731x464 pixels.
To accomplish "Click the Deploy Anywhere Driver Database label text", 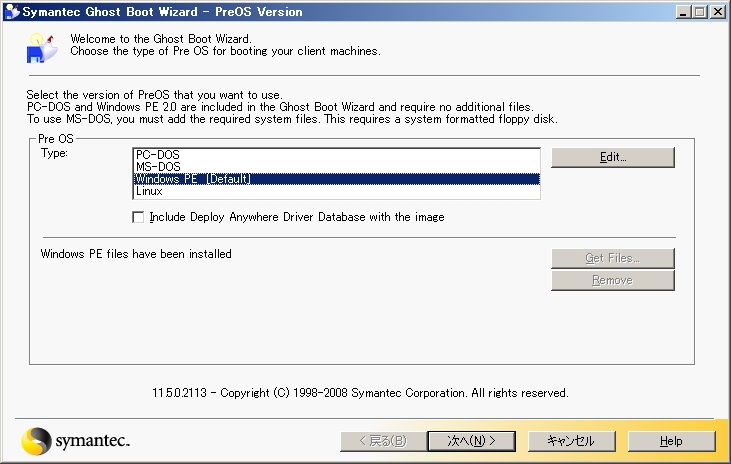I will click(x=296, y=217).
